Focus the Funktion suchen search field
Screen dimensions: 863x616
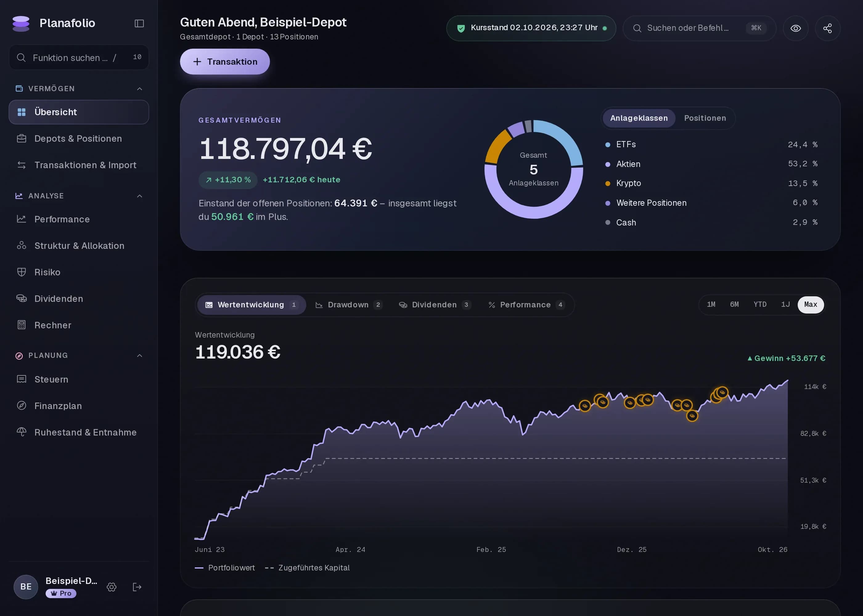click(79, 57)
